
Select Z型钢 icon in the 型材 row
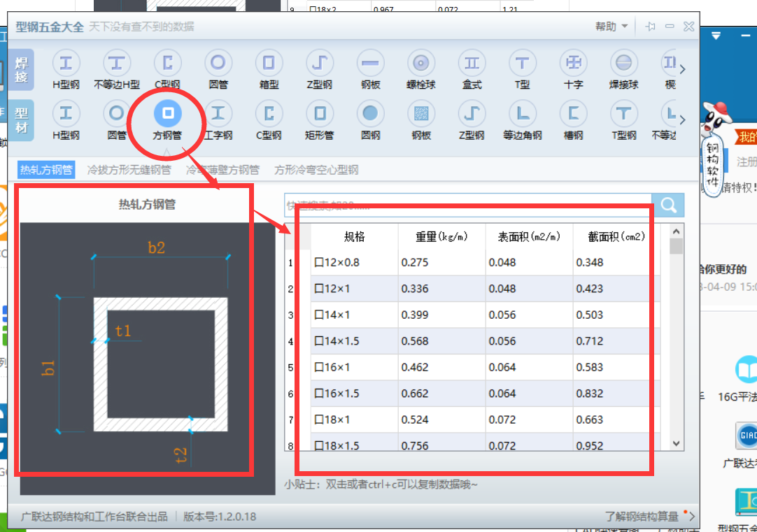472,114
